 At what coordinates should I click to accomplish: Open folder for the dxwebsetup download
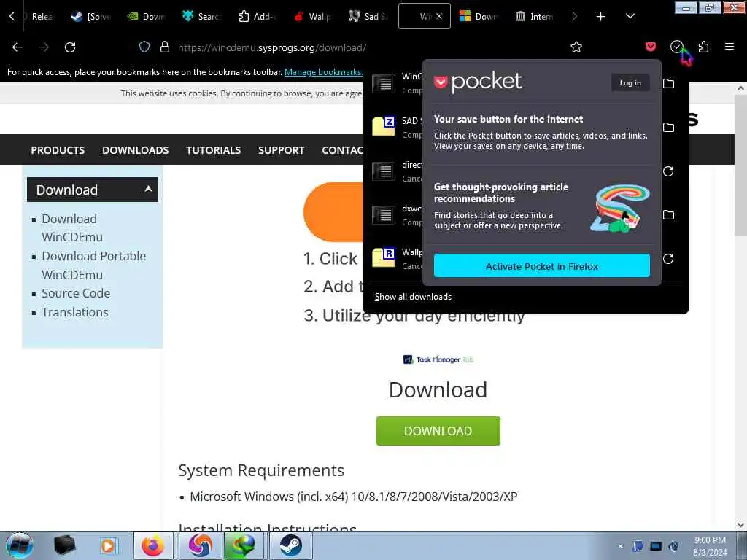pyautogui.click(x=668, y=215)
